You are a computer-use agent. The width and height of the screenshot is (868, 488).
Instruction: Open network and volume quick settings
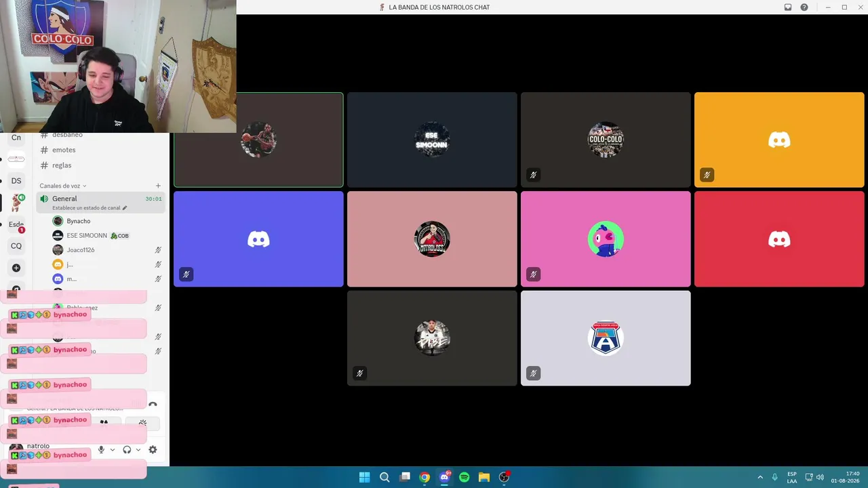tap(814, 477)
